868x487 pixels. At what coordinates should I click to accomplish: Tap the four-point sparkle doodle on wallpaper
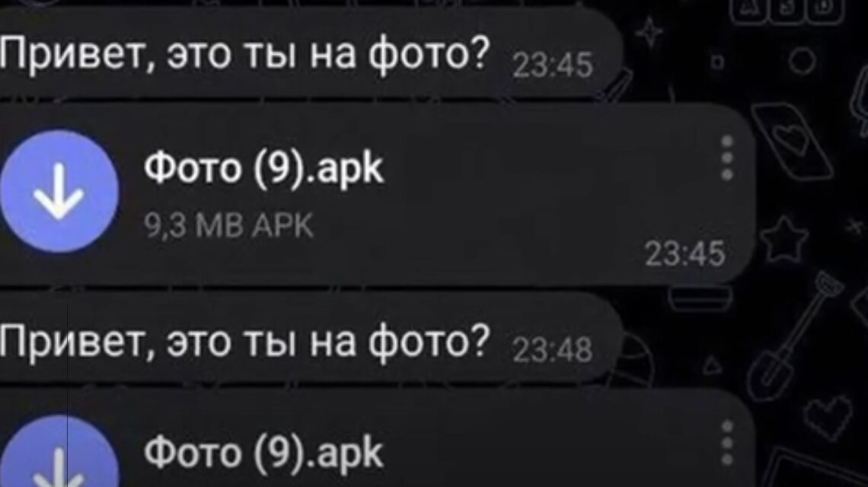649,32
